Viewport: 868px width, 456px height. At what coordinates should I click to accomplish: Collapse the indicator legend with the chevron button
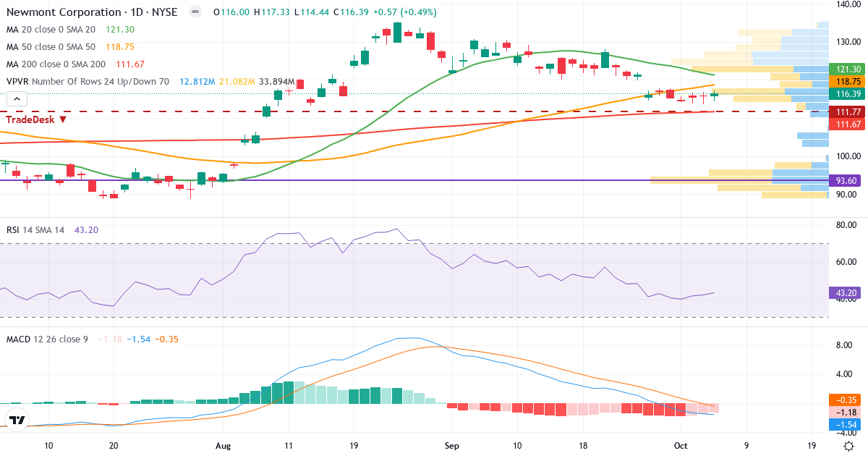(x=17, y=99)
